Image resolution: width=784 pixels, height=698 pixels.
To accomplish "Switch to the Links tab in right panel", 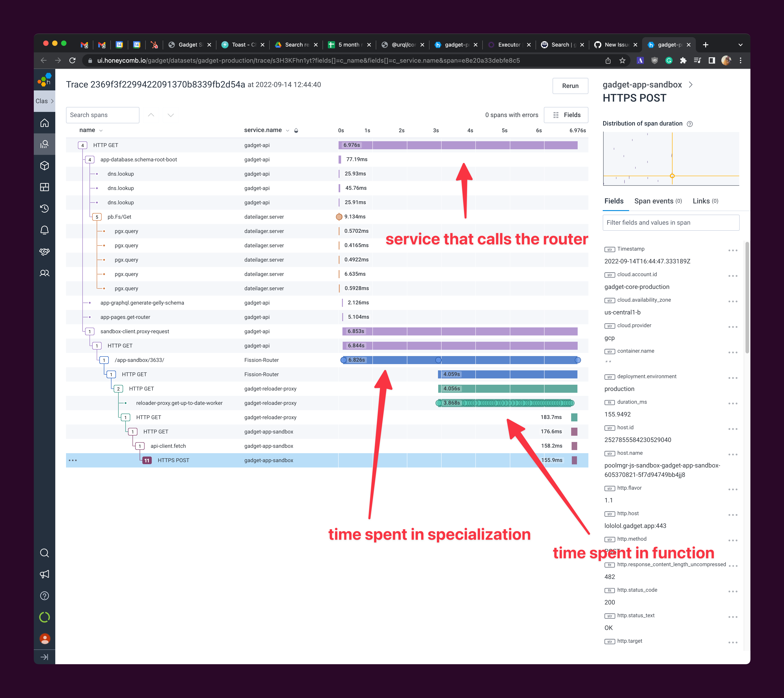I will tap(702, 201).
